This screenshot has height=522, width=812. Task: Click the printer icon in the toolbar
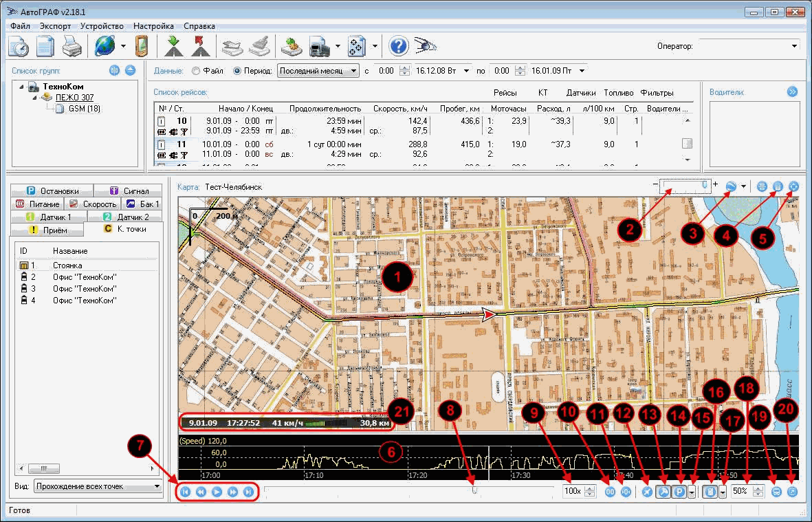click(72, 47)
